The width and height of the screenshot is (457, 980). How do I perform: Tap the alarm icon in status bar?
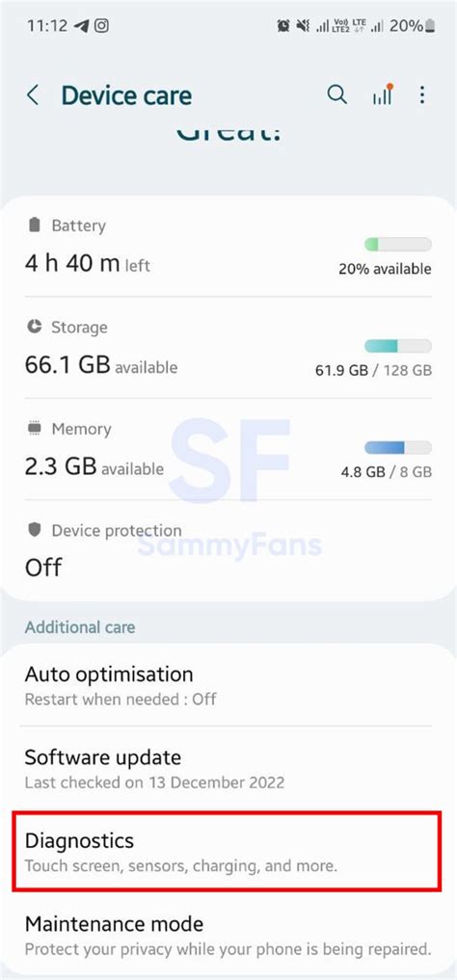[283, 26]
